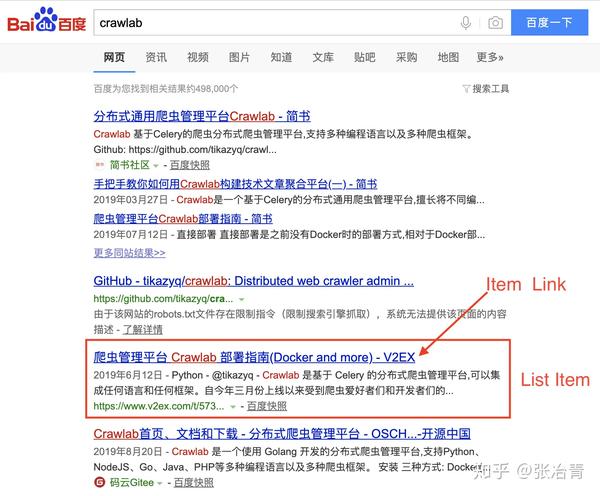600x496 pixels.
Task: Open GitHub - tikazyq/crawlab result
Action: [x=253, y=281]
